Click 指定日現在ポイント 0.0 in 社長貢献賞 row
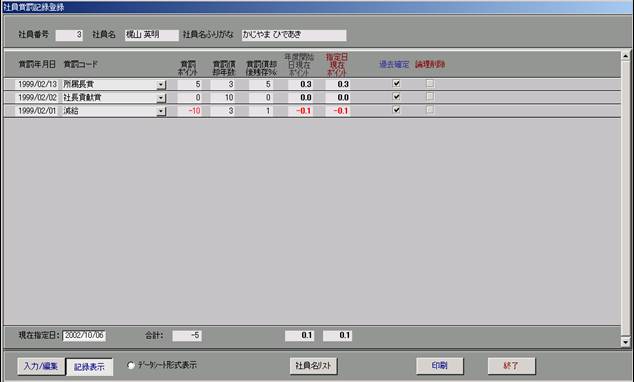Viewport: 634px width, 382px height. pos(338,98)
